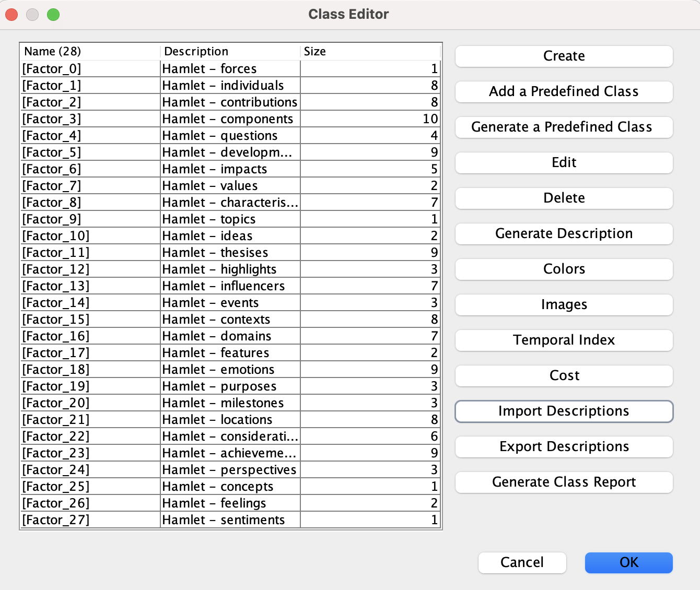
Task: Click Generate Class Report
Action: pos(564,482)
